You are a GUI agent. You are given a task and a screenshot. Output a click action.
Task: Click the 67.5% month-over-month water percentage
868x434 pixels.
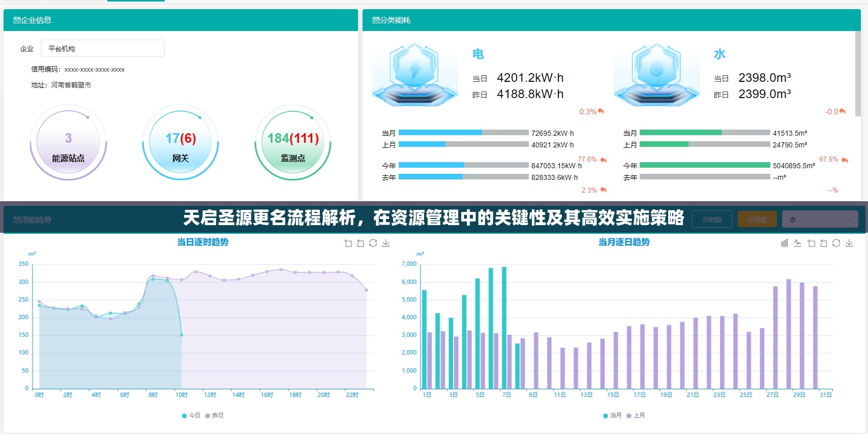(x=829, y=160)
